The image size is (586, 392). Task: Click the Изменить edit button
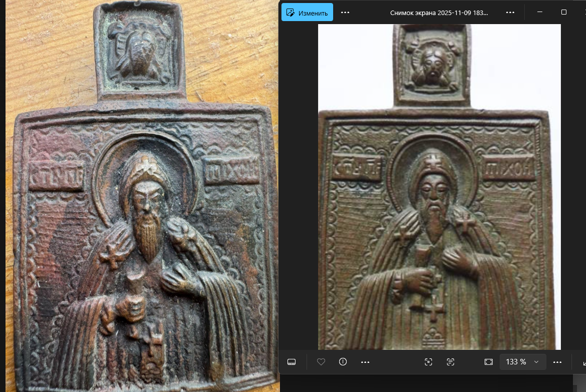[x=307, y=13]
